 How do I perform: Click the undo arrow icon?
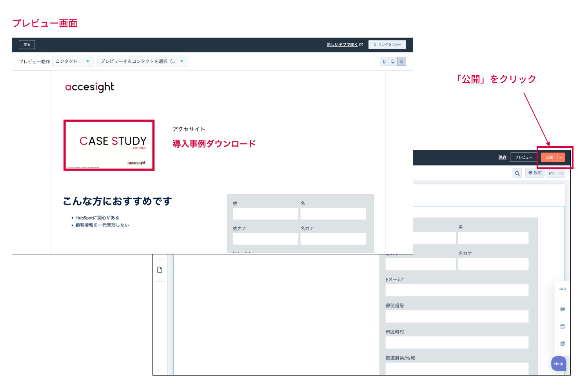tap(552, 173)
